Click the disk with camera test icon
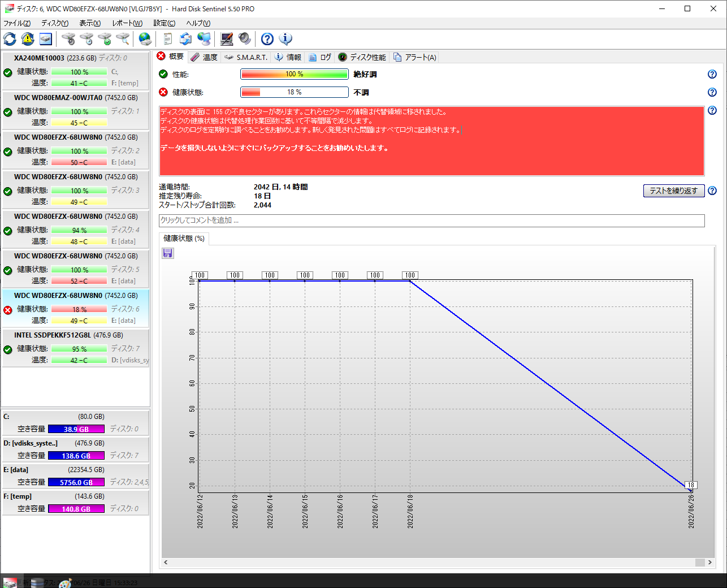727x588 pixels. (x=68, y=39)
